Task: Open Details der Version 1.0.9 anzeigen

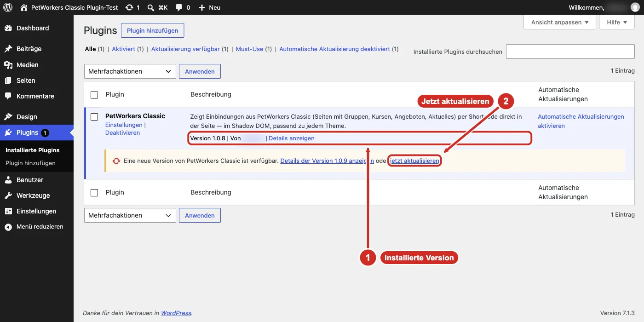Action: click(x=327, y=161)
